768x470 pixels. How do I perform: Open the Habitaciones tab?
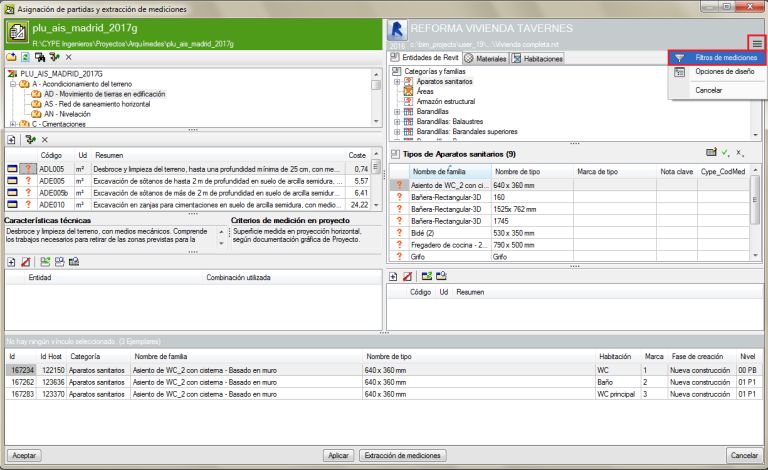pyautogui.click(x=537, y=59)
